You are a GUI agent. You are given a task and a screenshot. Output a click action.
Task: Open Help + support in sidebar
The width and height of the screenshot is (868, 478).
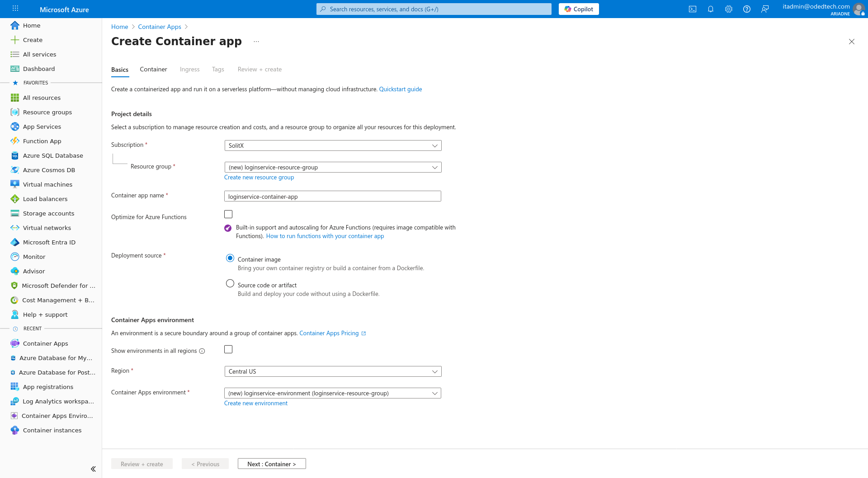tap(45, 314)
